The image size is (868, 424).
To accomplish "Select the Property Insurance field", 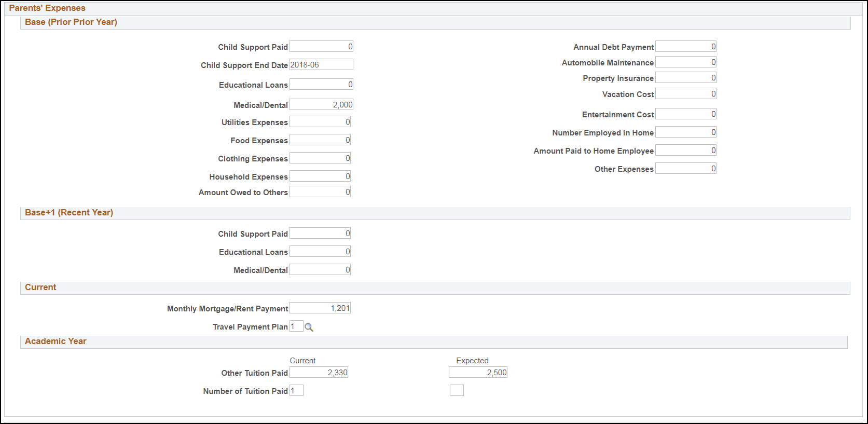I will coord(686,78).
